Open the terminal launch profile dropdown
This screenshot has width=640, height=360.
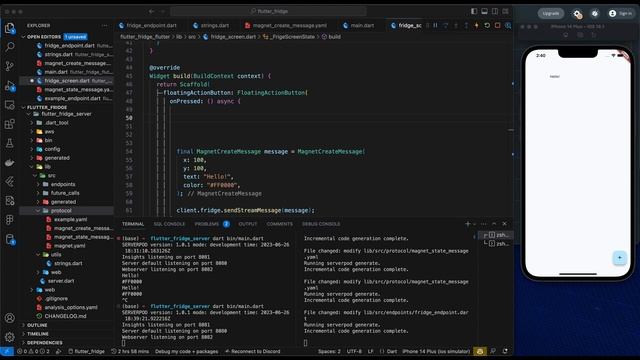[x=474, y=224]
